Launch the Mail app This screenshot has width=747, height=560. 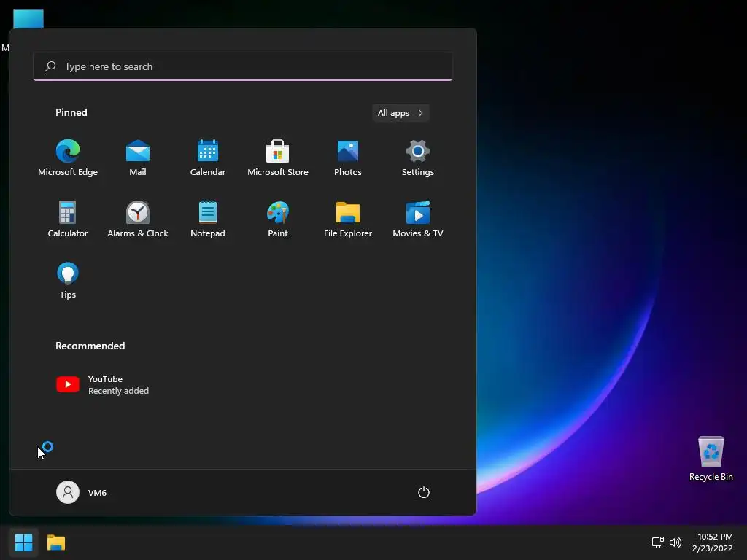(x=138, y=158)
